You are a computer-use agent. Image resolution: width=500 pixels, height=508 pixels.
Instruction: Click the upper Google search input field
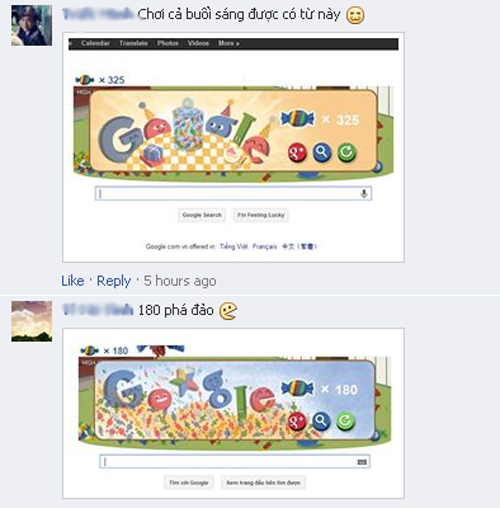click(233, 194)
